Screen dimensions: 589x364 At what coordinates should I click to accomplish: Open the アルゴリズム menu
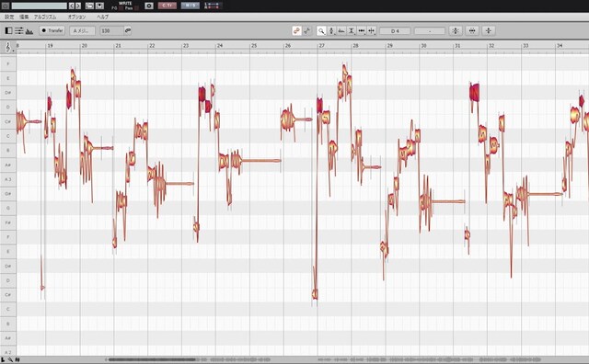[45, 17]
